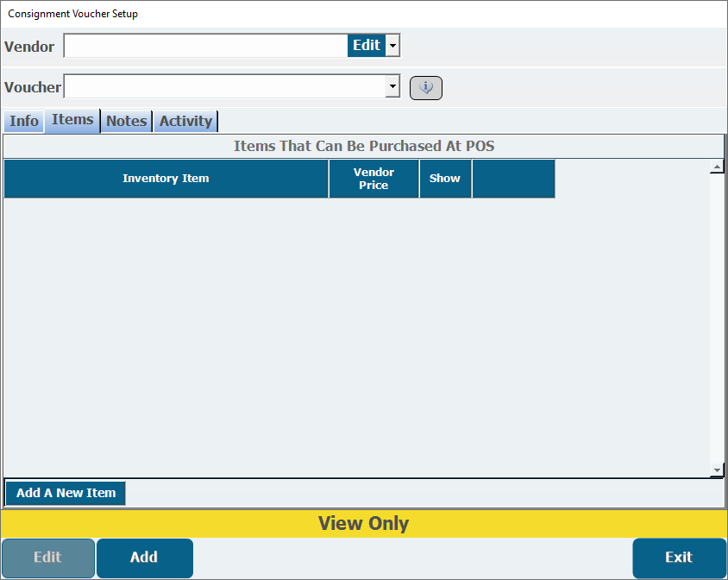Screen dimensions: 728x580
Task: Open the Voucher dropdown list
Action: pyautogui.click(x=392, y=86)
